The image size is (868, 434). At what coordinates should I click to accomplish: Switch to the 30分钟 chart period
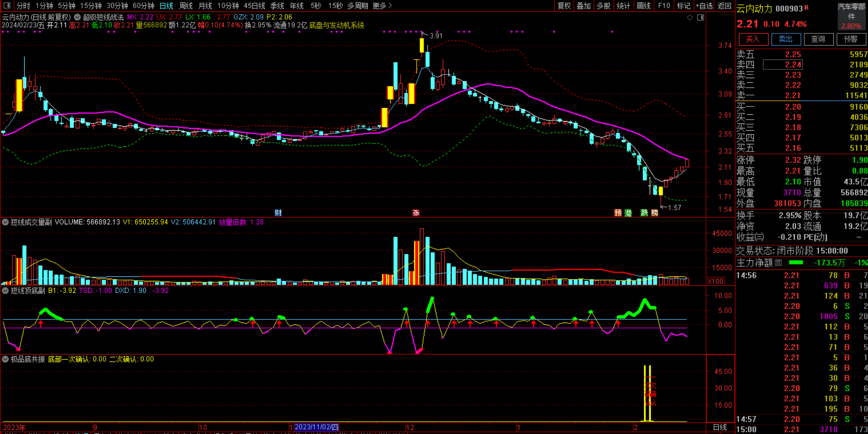[x=117, y=5]
